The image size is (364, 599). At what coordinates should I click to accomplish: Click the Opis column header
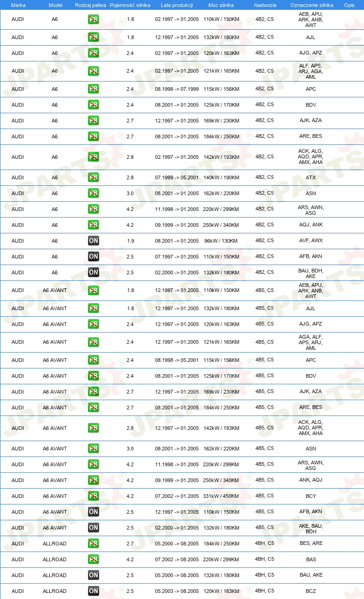coord(349,5)
